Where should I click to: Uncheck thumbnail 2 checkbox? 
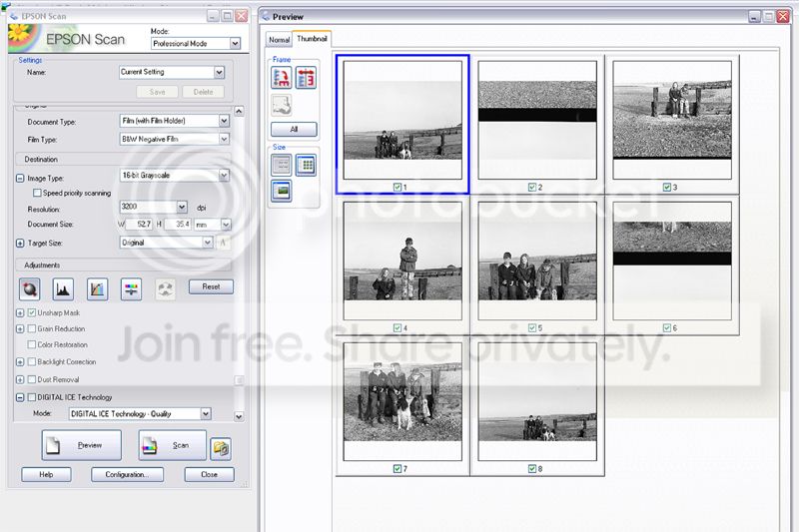pyautogui.click(x=532, y=188)
